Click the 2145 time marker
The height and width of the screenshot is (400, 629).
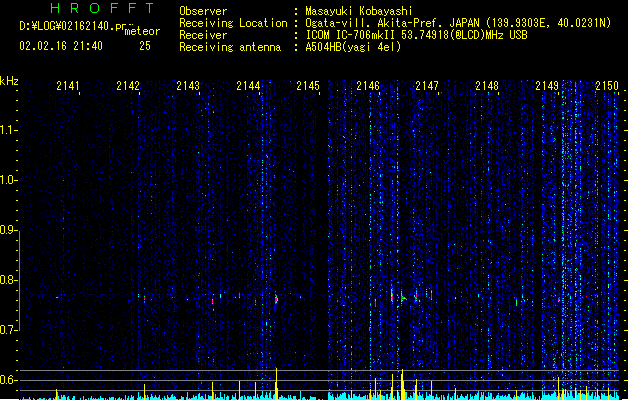coord(308,86)
